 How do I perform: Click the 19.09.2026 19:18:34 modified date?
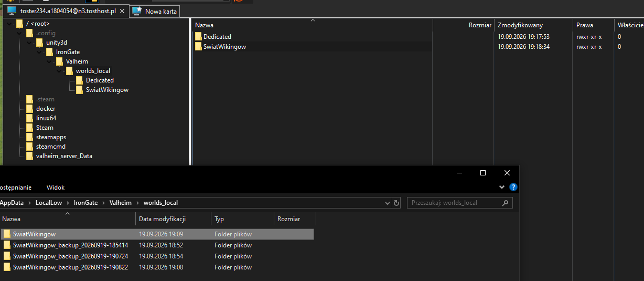(523, 47)
